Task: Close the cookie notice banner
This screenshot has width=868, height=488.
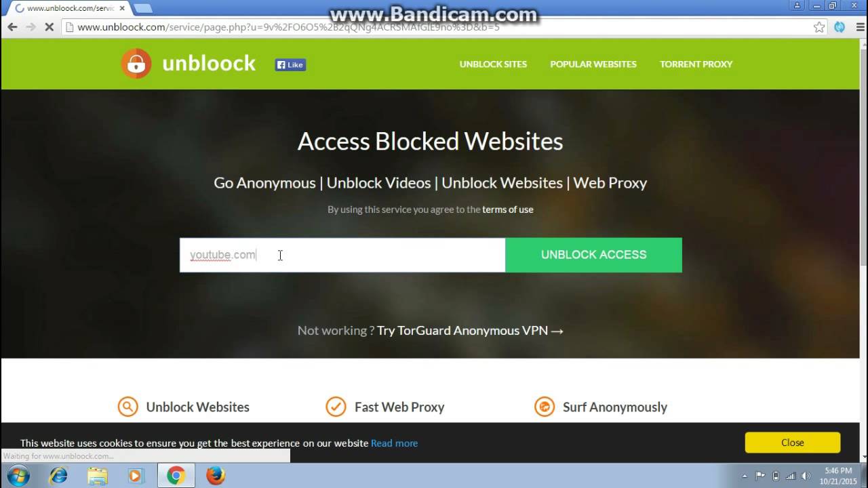Action: [x=793, y=443]
